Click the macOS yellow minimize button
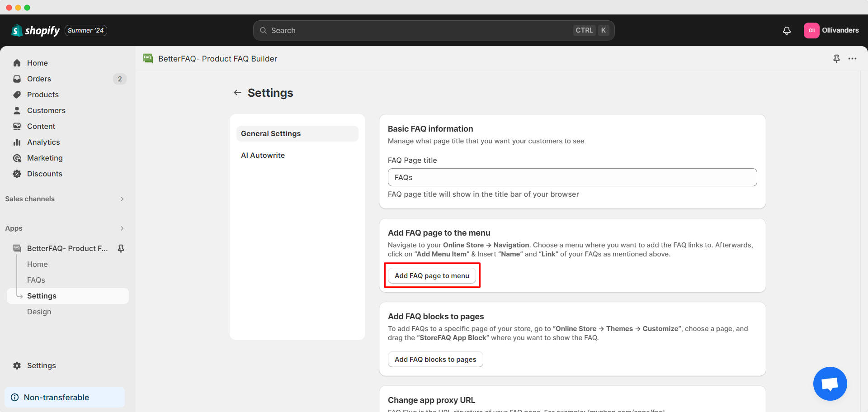The width and height of the screenshot is (868, 412). click(x=18, y=8)
